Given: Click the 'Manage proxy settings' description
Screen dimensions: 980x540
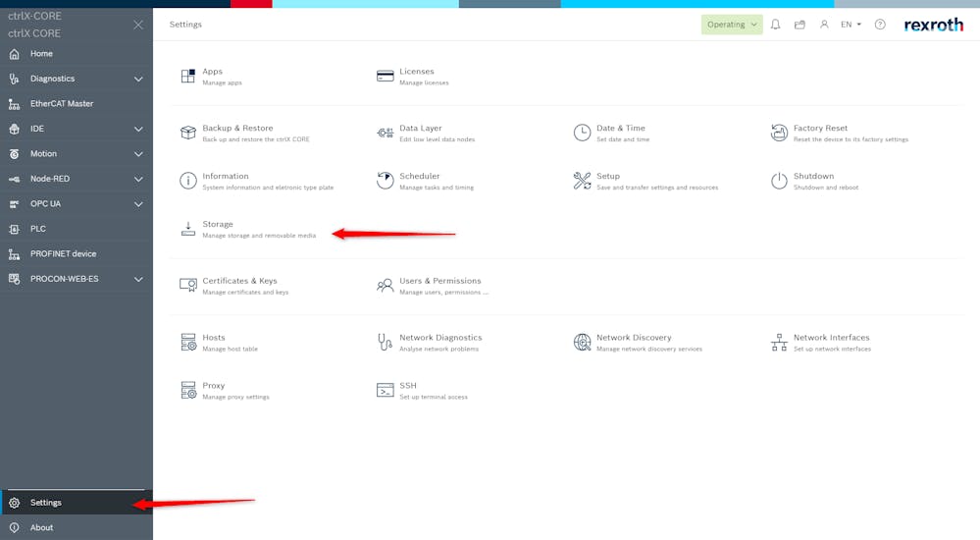Looking at the screenshot, I should click(x=235, y=398).
